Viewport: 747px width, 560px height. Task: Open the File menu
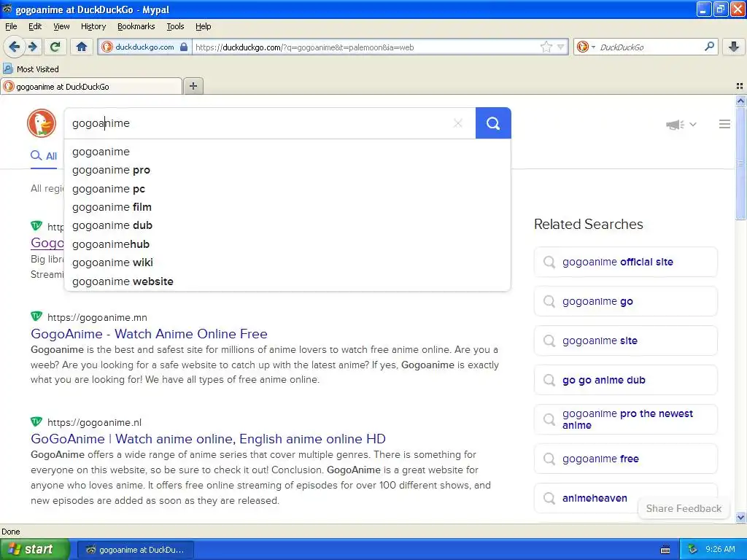(11, 26)
